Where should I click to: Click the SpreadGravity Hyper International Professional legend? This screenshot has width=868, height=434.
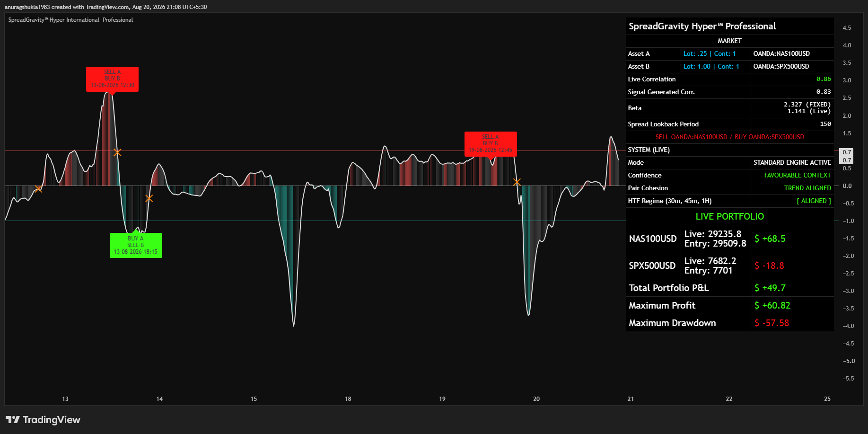(70, 20)
